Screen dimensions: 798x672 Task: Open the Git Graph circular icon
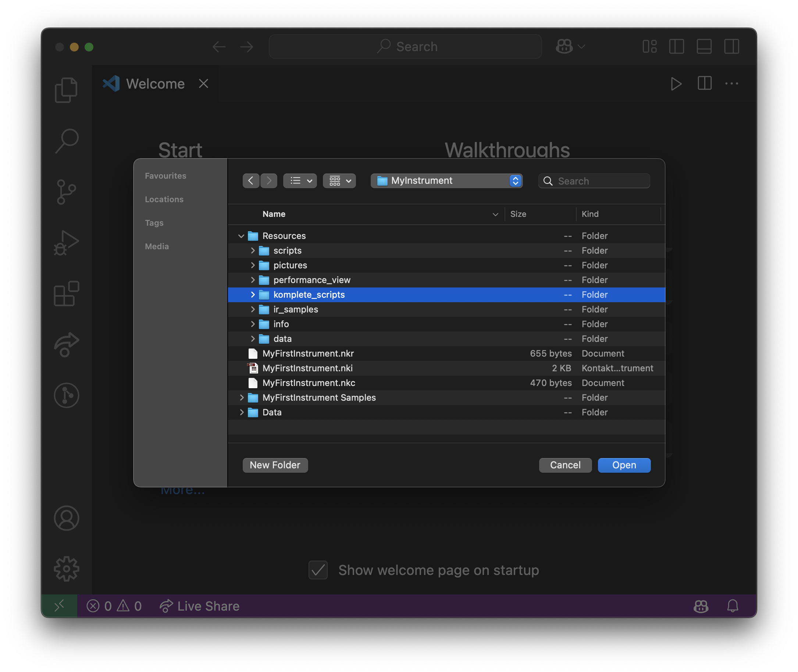point(66,395)
